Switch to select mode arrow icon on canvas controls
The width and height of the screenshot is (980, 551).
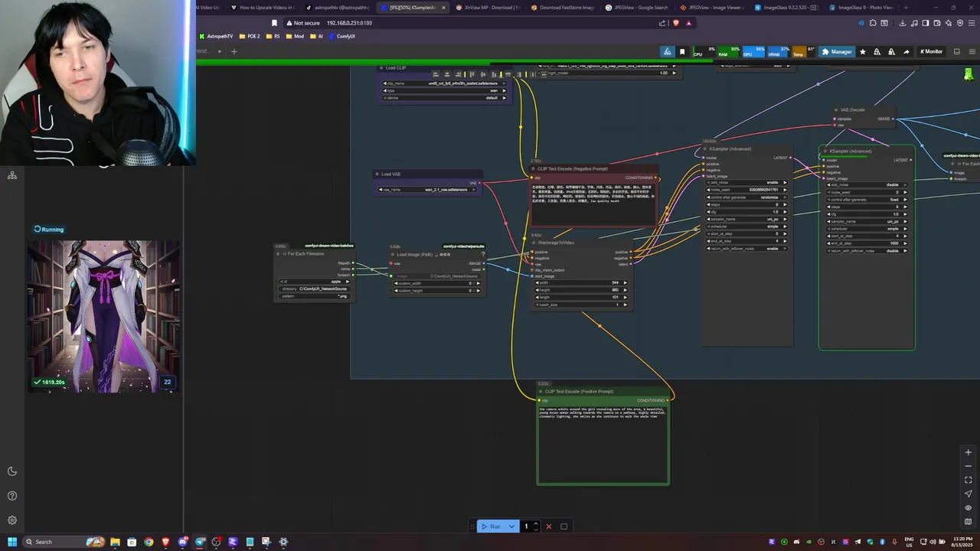968,494
